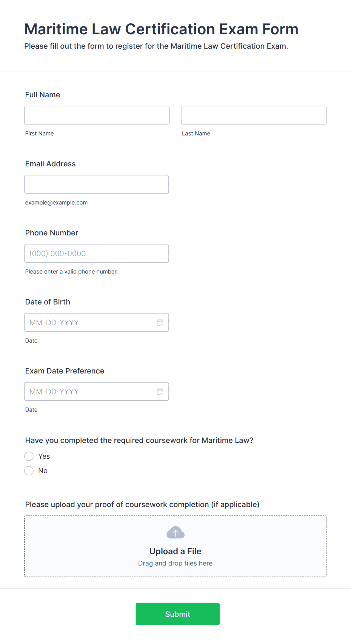
Task: Click the 'Drag and drop files here' text
Action: [x=175, y=563]
